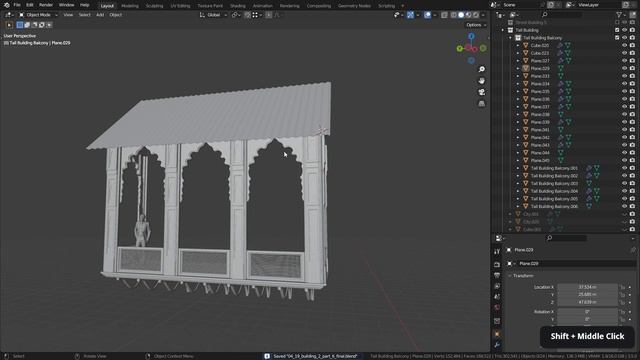Image resolution: width=640 pixels, height=360 pixels.
Task: Click the Location X value field
Action: pos(587,287)
